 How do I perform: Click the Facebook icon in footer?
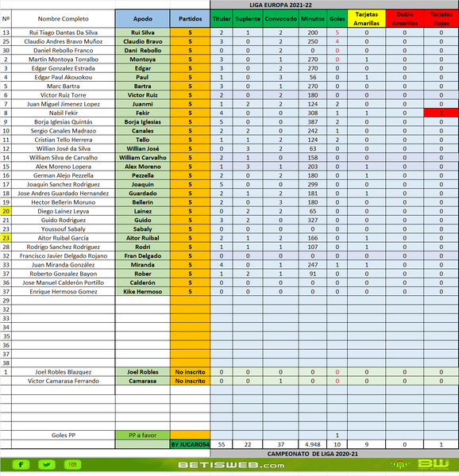point(21,464)
